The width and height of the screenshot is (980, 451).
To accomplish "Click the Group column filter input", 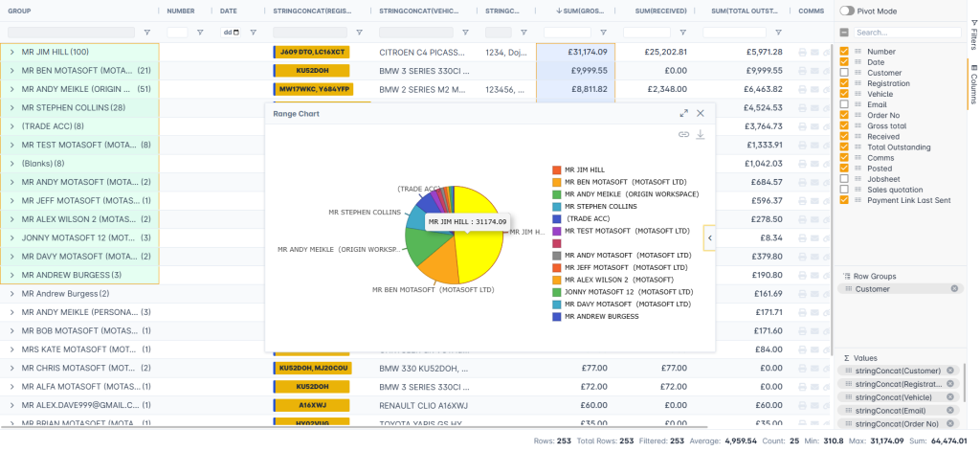I will point(71,33).
